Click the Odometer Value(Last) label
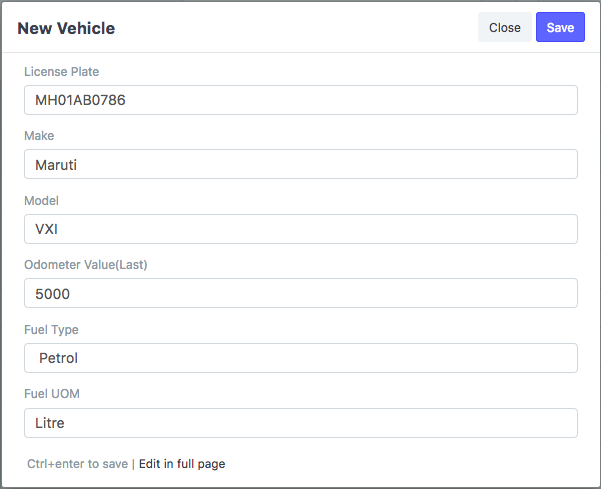This screenshot has height=489, width=601. [86, 265]
